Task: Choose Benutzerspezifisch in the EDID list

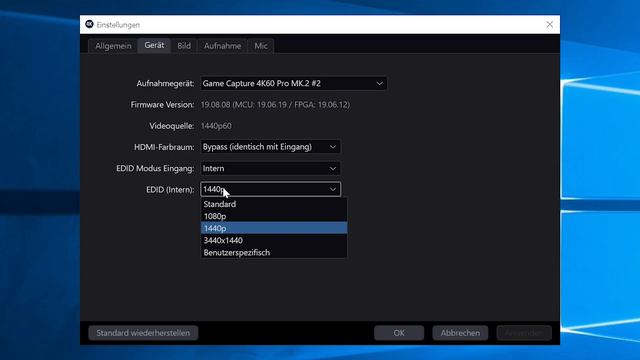Action: click(274, 253)
